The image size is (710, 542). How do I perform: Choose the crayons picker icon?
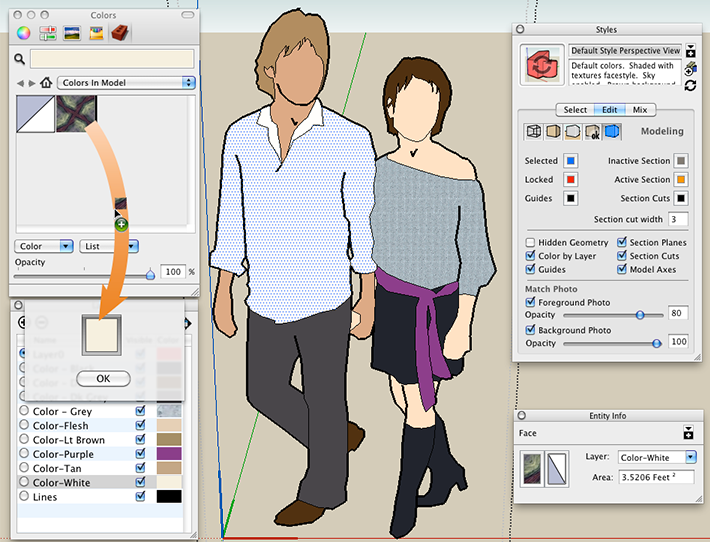pyautogui.click(x=96, y=34)
